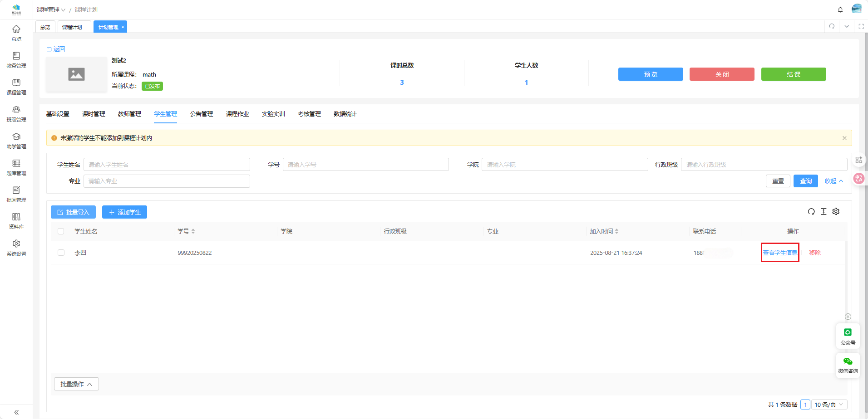Image resolution: width=868 pixels, height=419 pixels.
Task: Sort by 学号 column
Action: (x=193, y=231)
